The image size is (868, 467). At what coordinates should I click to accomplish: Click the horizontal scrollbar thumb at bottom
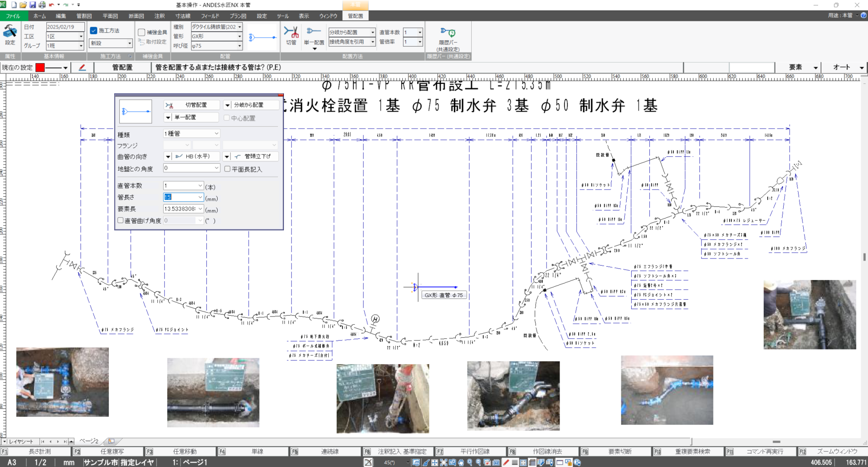[x=776, y=442]
